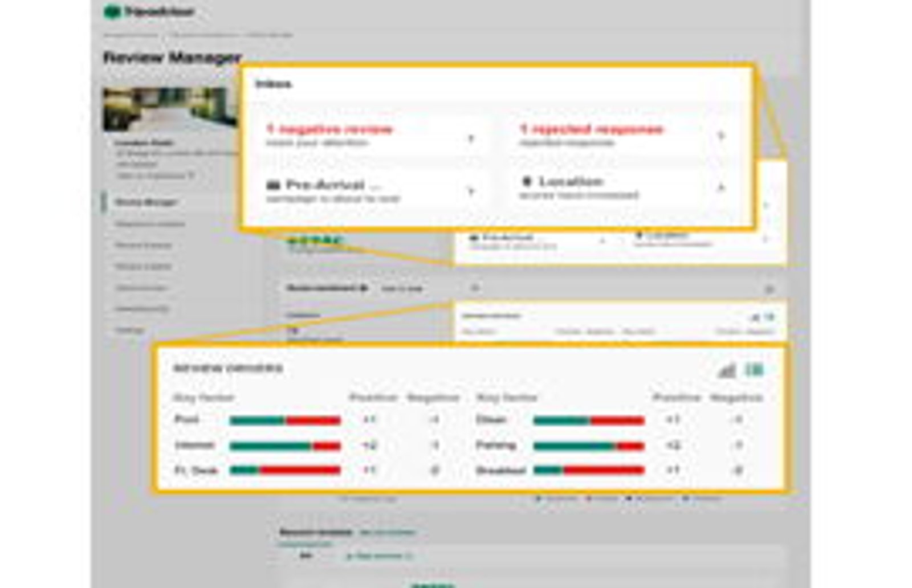Expand the enlarged Location card chevron
Screen dimensions: 912x588
click(x=720, y=187)
